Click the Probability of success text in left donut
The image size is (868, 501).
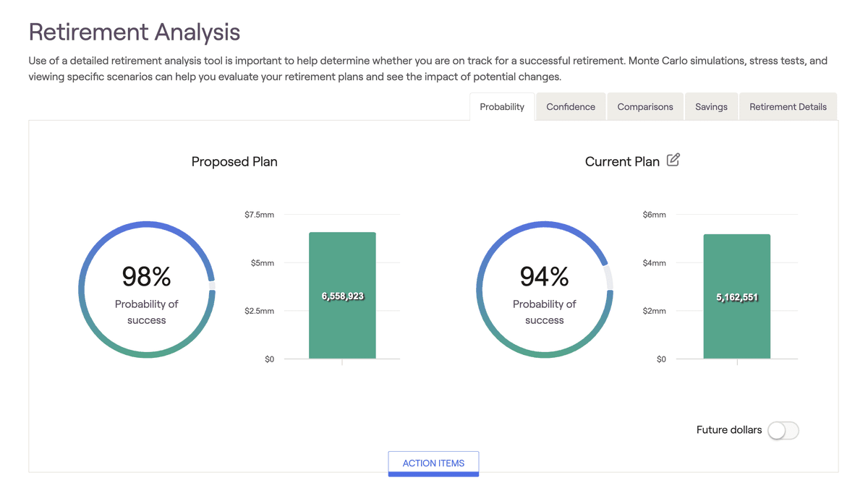point(147,312)
